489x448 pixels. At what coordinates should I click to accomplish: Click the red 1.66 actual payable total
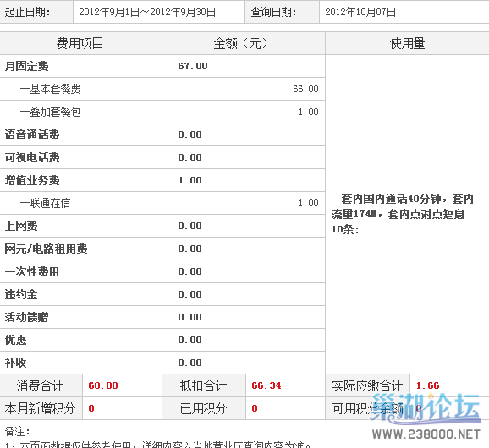tap(427, 385)
